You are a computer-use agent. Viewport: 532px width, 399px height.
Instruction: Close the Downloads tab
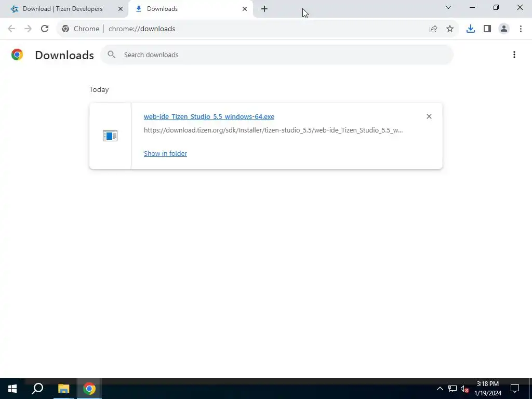245,9
